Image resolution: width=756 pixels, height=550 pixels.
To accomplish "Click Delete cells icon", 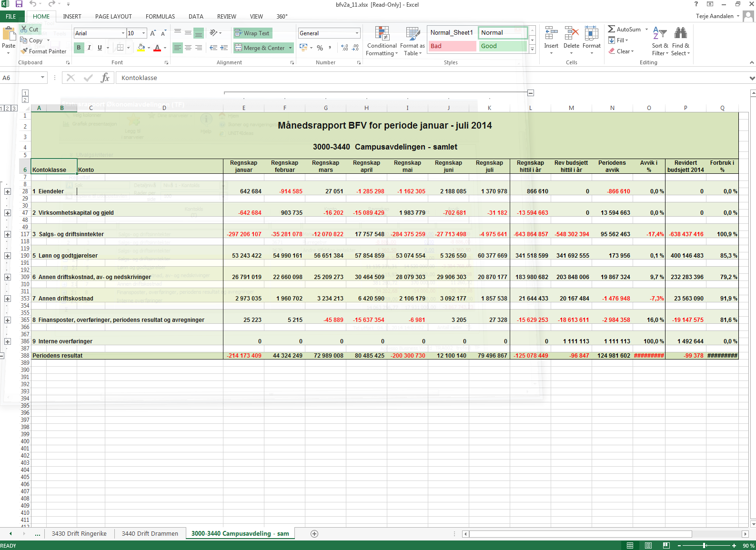I will tap(571, 34).
